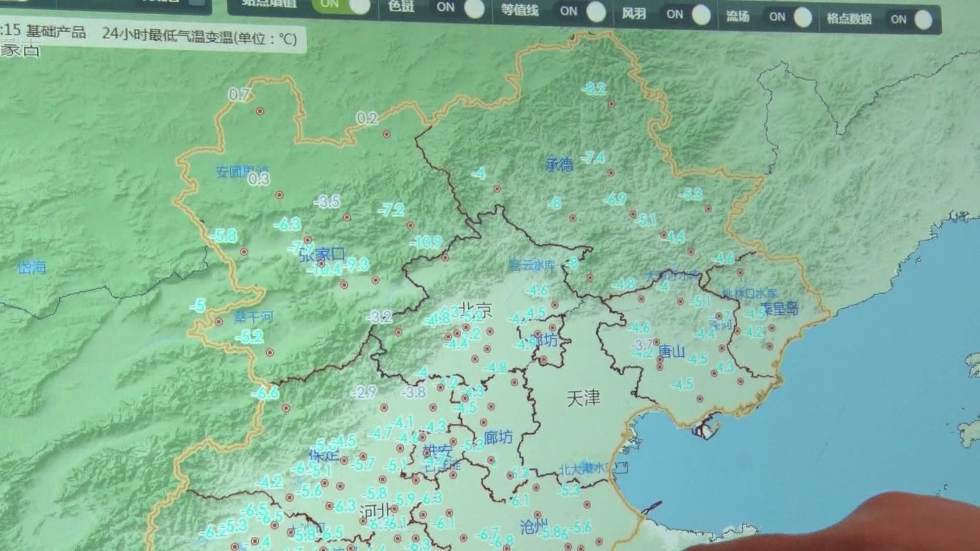Viewport: 980px width, 551px height.
Task: Click station marker below the 0.7 value
Action: coord(260,111)
